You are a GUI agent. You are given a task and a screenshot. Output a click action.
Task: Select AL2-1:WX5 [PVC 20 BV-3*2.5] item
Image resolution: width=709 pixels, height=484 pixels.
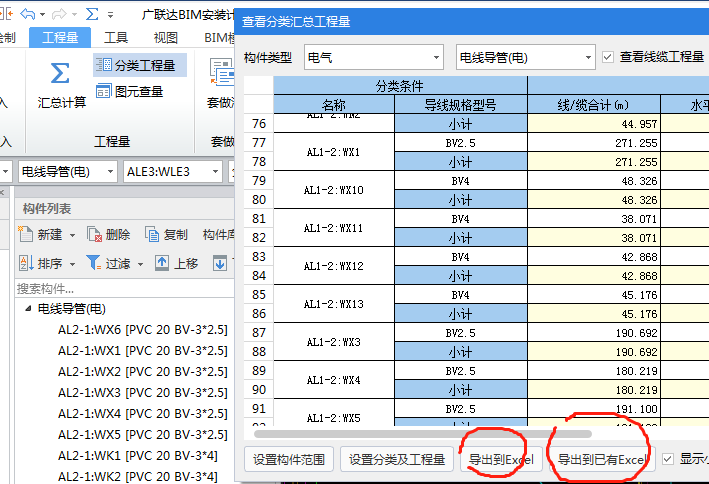(x=143, y=435)
